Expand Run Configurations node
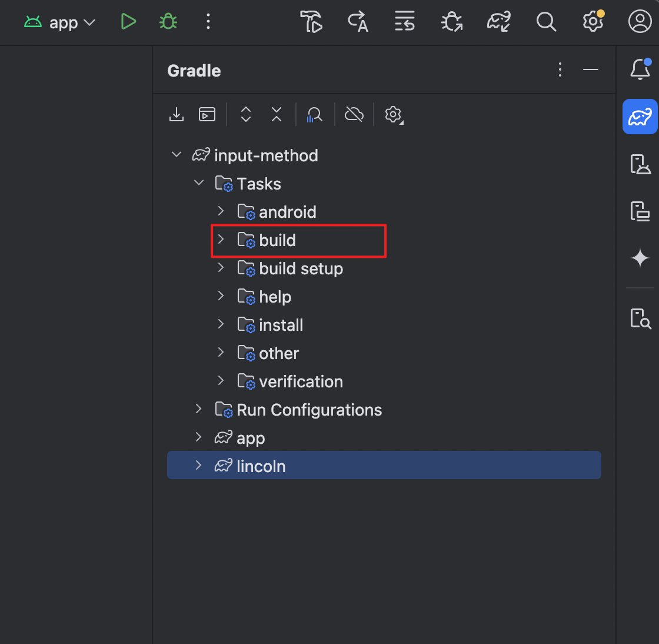The height and width of the screenshot is (644, 659). 199,409
